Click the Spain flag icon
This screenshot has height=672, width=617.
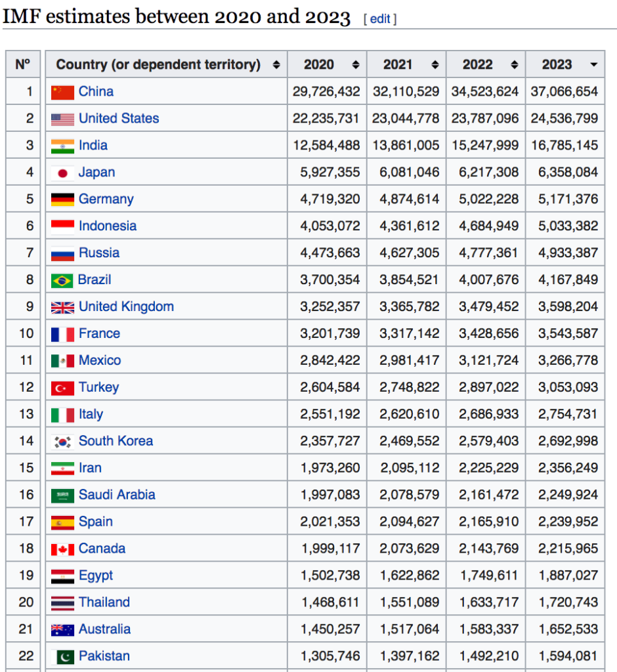[x=62, y=522]
